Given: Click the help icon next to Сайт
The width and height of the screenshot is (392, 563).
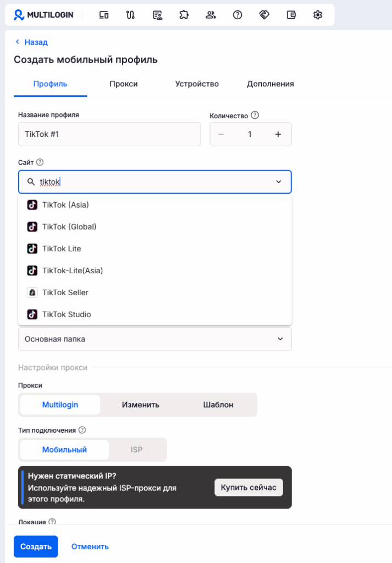Looking at the screenshot, I should (40, 162).
